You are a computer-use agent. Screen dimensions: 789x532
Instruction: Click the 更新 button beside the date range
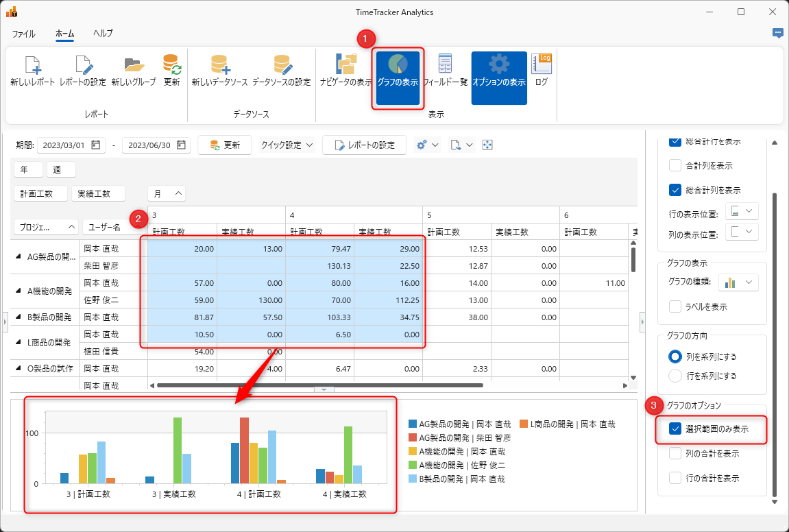pos(225,145)
